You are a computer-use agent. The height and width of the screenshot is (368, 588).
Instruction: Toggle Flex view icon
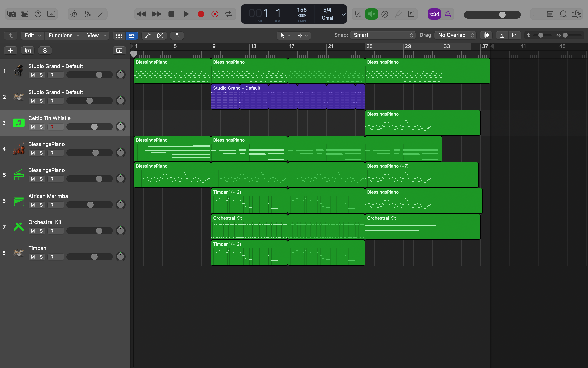[160, 36]
